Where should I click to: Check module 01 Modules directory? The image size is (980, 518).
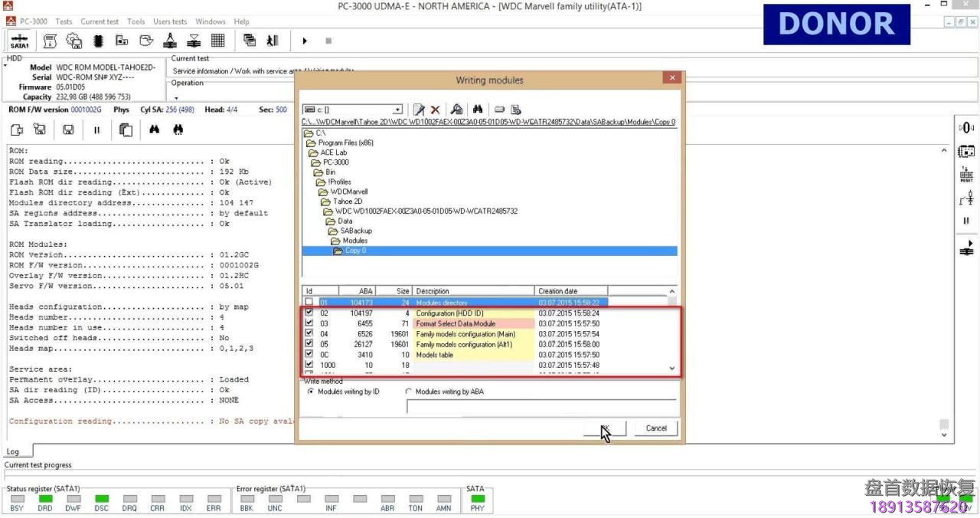tap(309, 302)
